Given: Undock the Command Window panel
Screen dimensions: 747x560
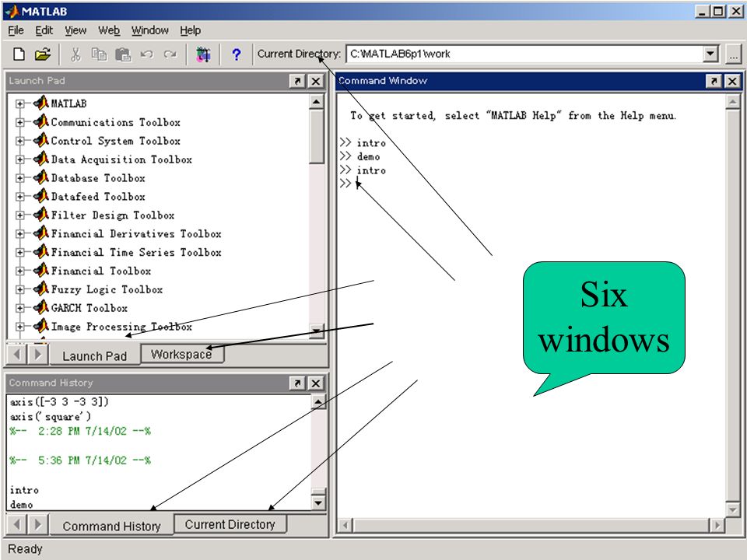Looking at the screenshot, I should (x=714, y=81).
